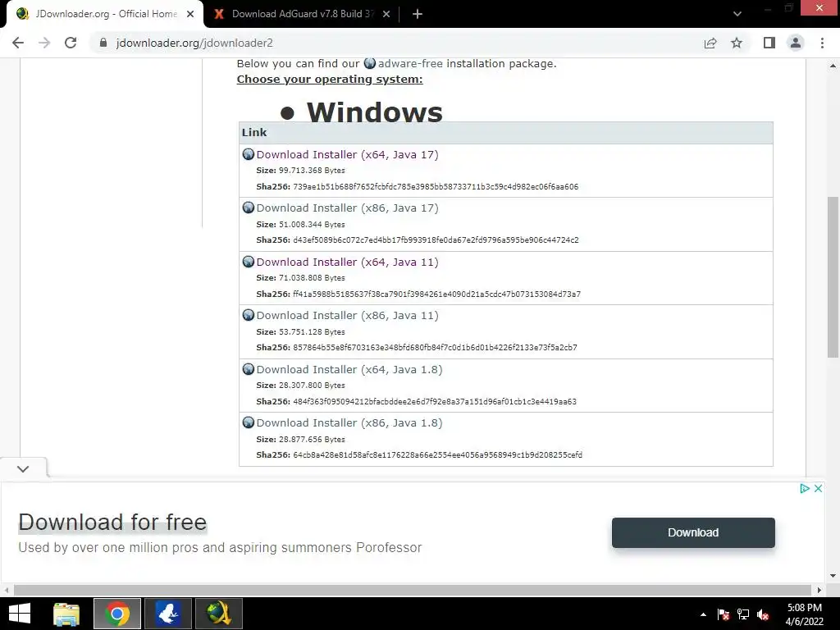Click the ad's Download button
The height and width of the screenshot is (630, 840).
[693, 532]
